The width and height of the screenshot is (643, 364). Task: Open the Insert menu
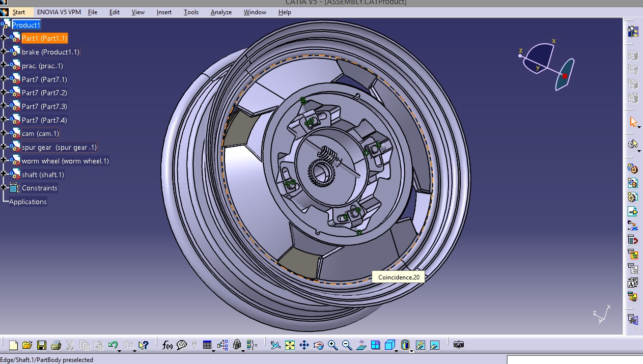[x=164, y=12]
